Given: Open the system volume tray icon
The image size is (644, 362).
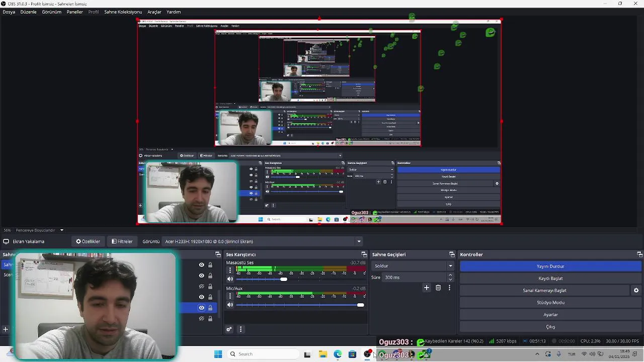Looking at the screenshot, I should coord(592,354).
